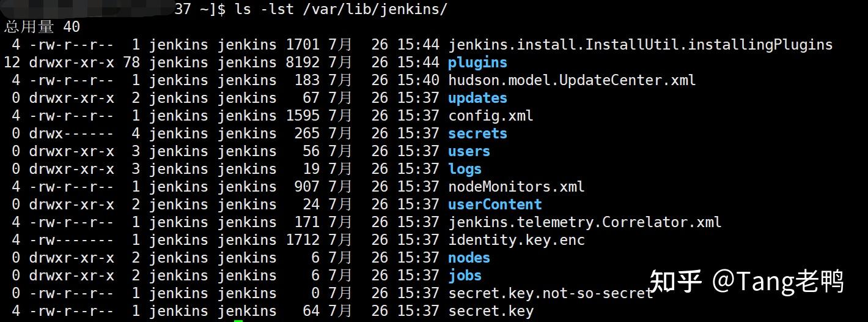Select the users directory entry
Image resolution: width=868 pixels, height=322 pixels.
(469, 151)
